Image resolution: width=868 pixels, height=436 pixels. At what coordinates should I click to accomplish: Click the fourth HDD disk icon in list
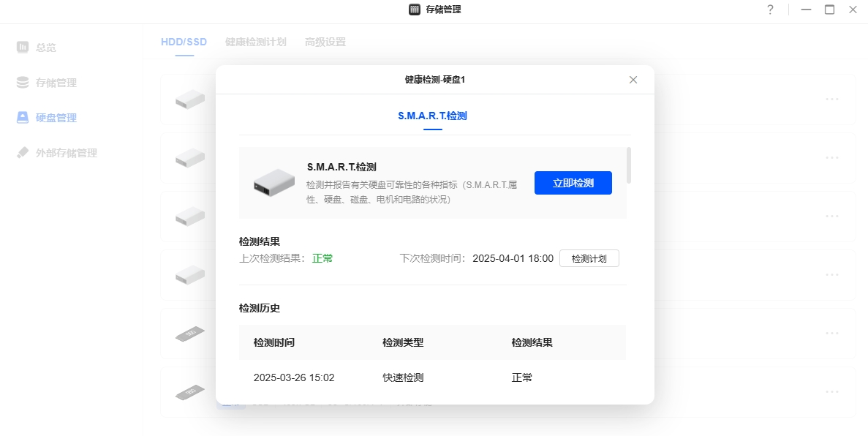pos(190,275)
